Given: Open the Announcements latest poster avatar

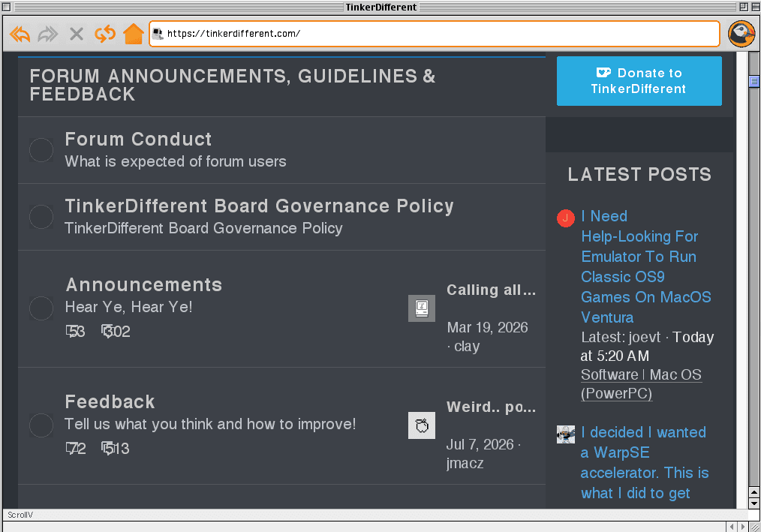Looking at the screenshot, I should 421,308.
